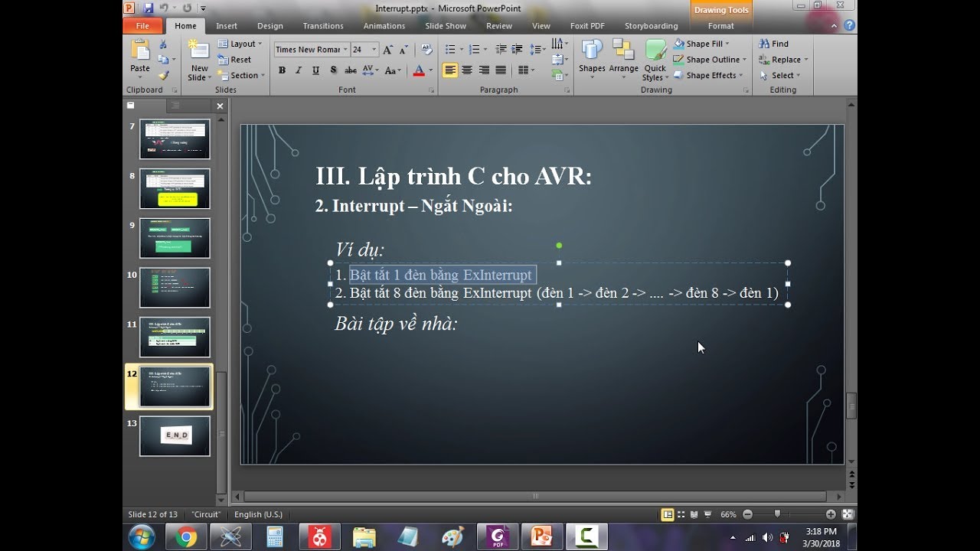This screenshot has height=551, width=980.
Task: Open Windows Start menu
Action: coord(142,537)
